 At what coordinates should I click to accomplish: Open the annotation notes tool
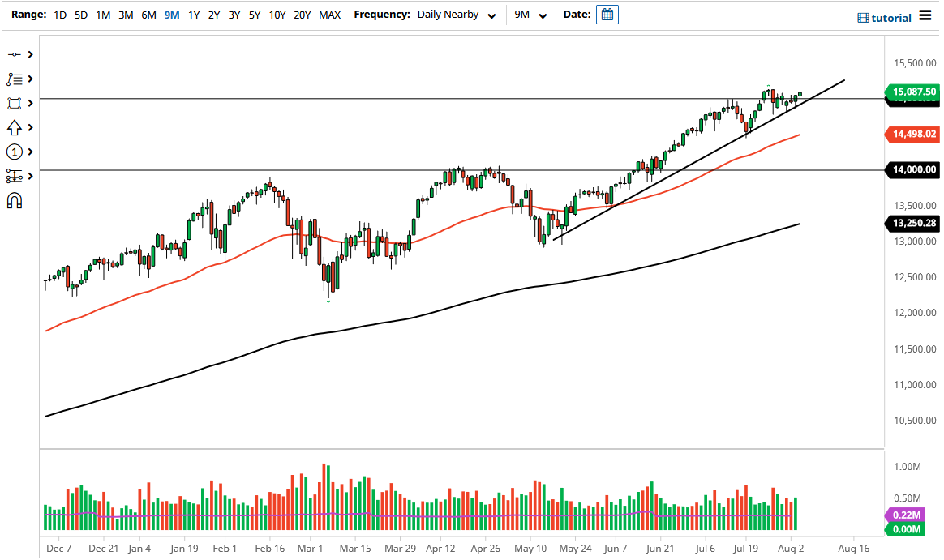coord(14,79)
